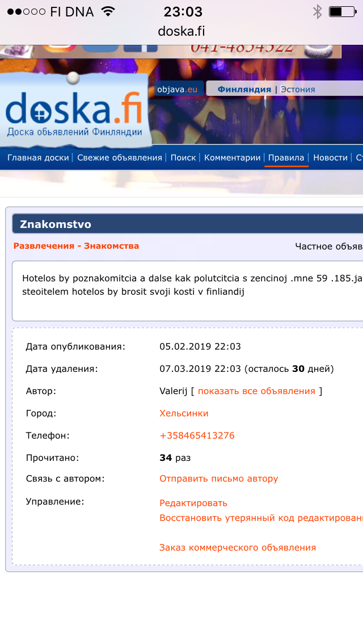
Task: Open the Комментарии section
Action: coord(232,158)
